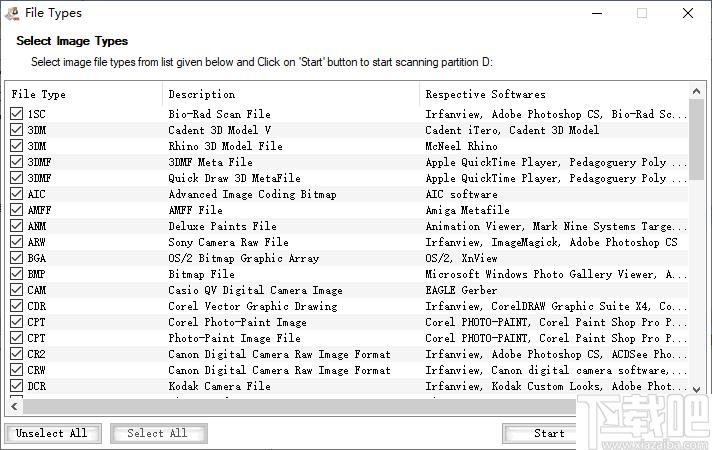Click the 'AIC software' cell
This screenshot has width=712, height=450.
461,194
